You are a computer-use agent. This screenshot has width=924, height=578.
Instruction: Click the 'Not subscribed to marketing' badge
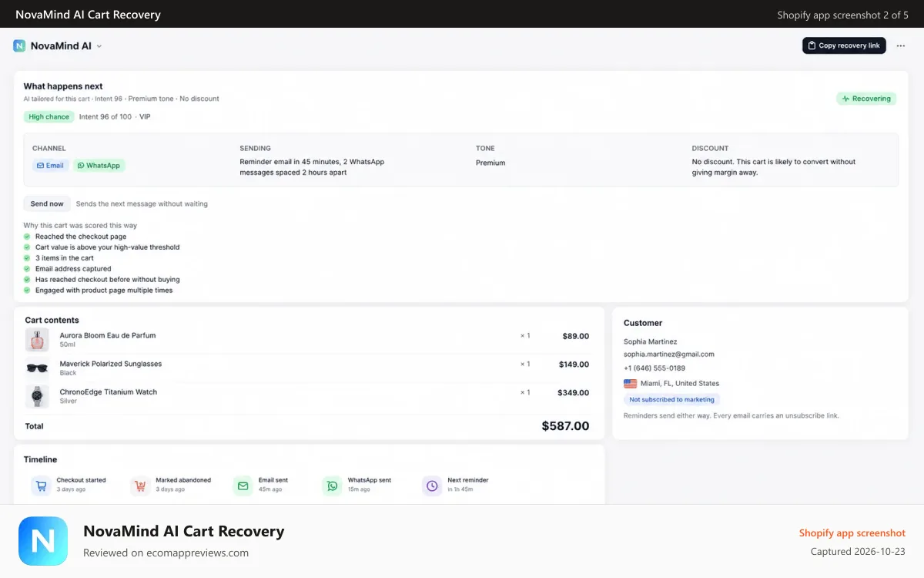point(672,399)
